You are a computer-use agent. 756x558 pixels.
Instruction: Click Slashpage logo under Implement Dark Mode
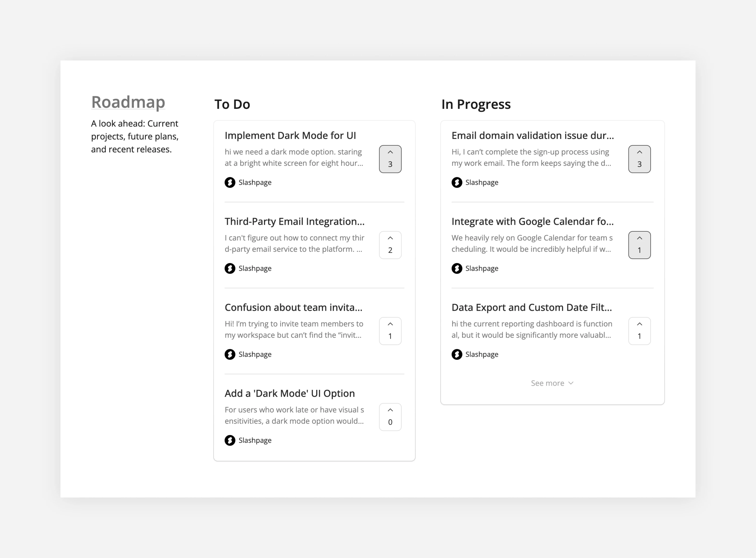(x=230, y=182)
